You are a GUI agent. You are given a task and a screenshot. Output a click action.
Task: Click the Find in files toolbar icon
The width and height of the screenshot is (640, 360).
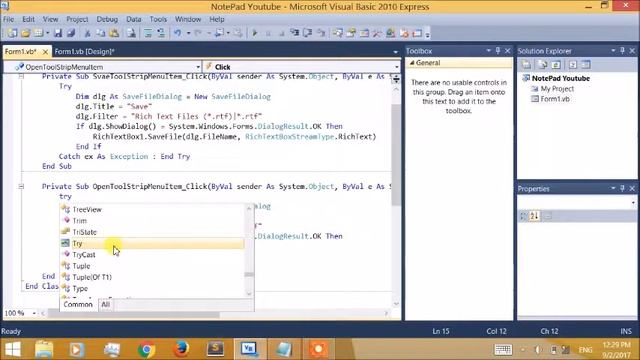(x=131, y=33)
